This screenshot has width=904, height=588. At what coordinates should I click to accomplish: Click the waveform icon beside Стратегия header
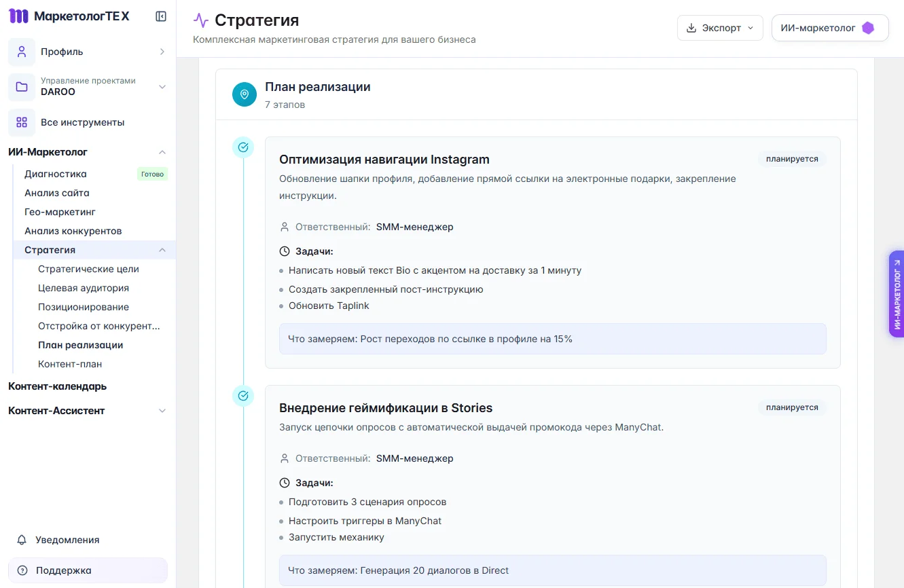(200, 20)
